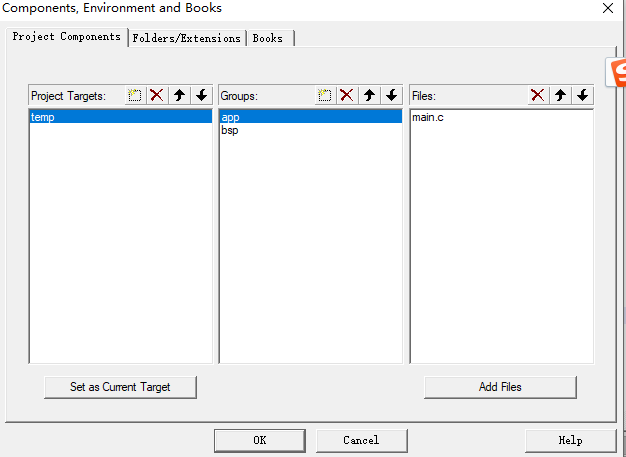Viewport: 626px width, 457px height.
Task: Open Help for this dialog
Action: point(571,440)
